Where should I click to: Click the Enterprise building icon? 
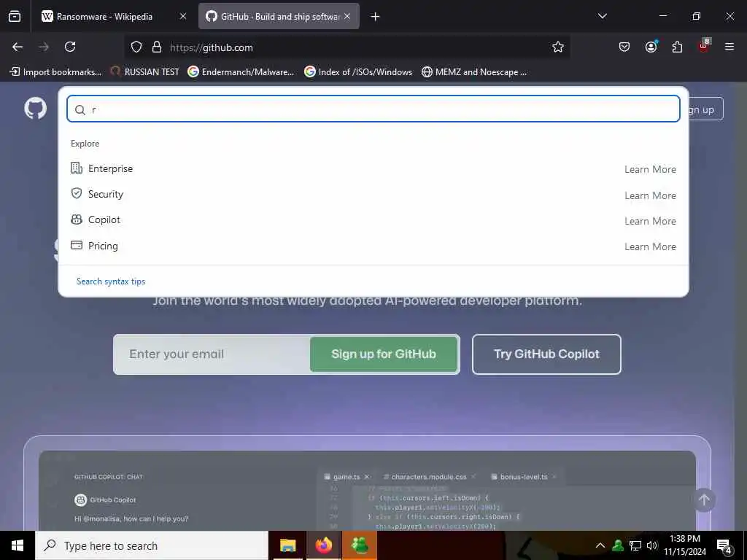point(76,168)
